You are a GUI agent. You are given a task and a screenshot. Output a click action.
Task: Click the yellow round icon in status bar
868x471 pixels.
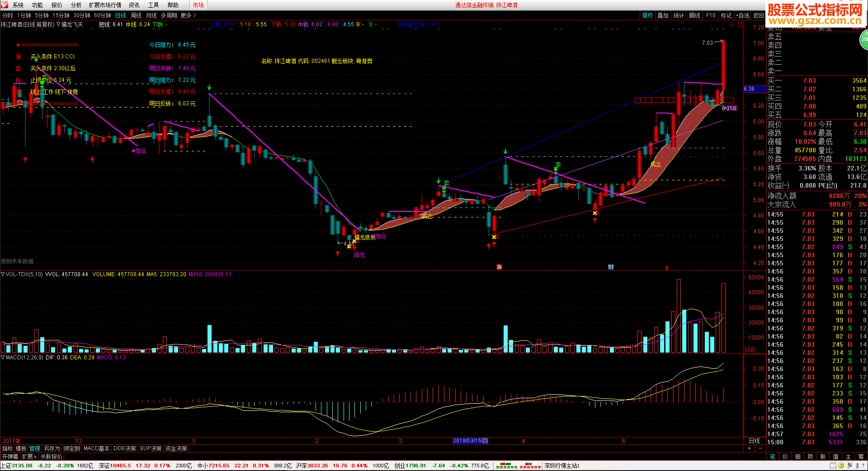tap(841, 466)
